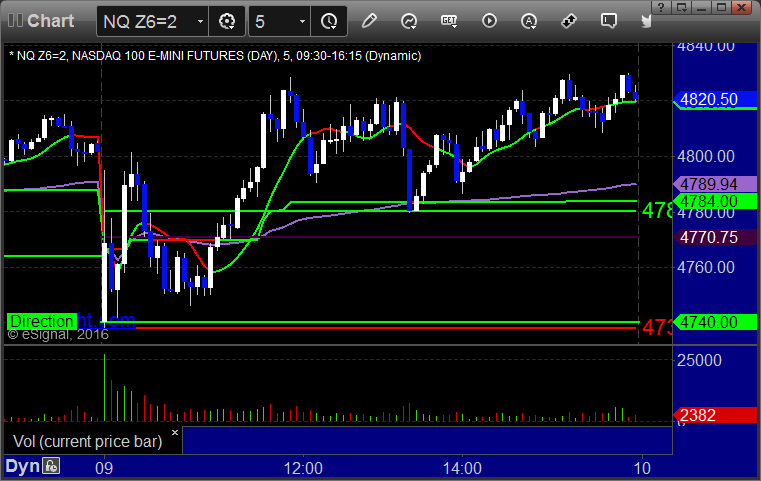761x481 pixels.
Task: Select the red 2382 volume marker
Action: coord(715,415)
